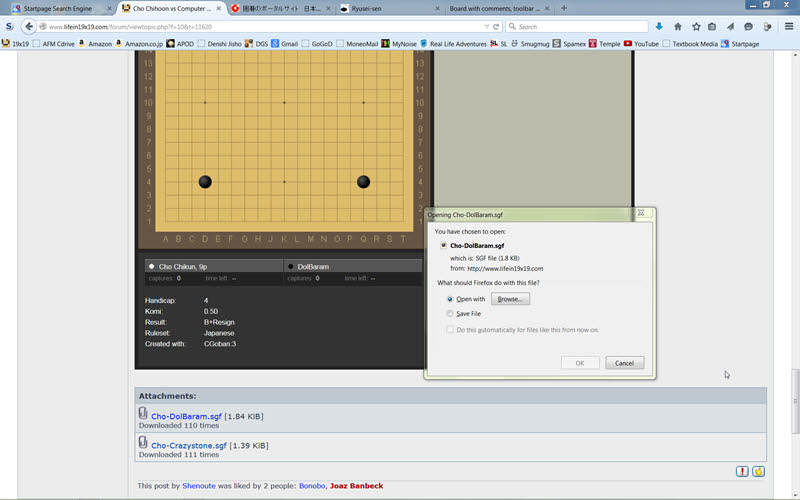Check "Do this automatically for files like this"
Screen dimensions: 800x500
pos(451,329)
